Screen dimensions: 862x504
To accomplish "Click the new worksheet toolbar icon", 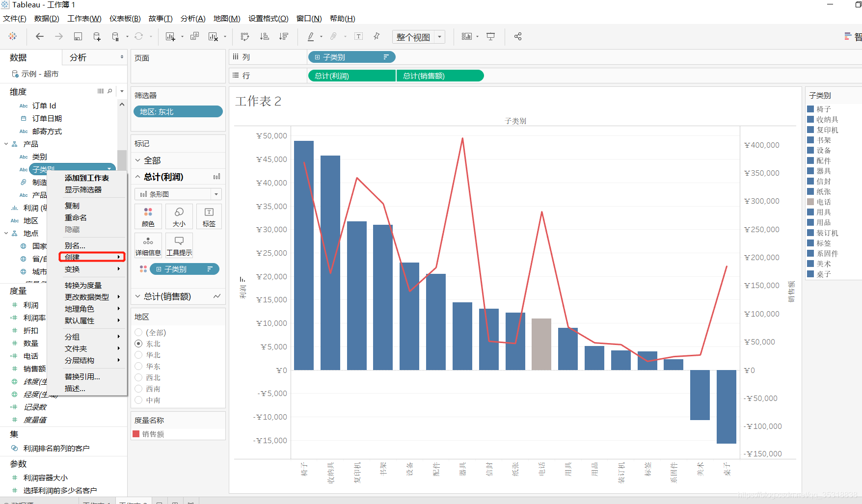I will 170,36.
